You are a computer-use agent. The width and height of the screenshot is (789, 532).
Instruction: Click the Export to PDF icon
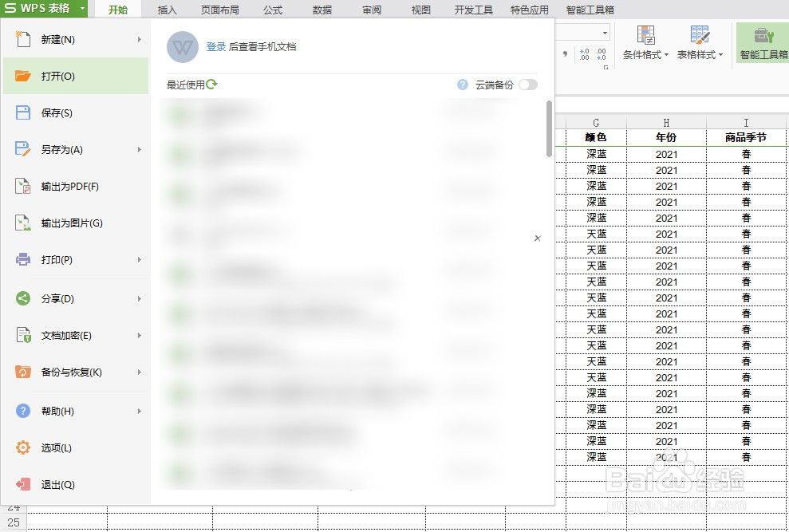[23, 186]
